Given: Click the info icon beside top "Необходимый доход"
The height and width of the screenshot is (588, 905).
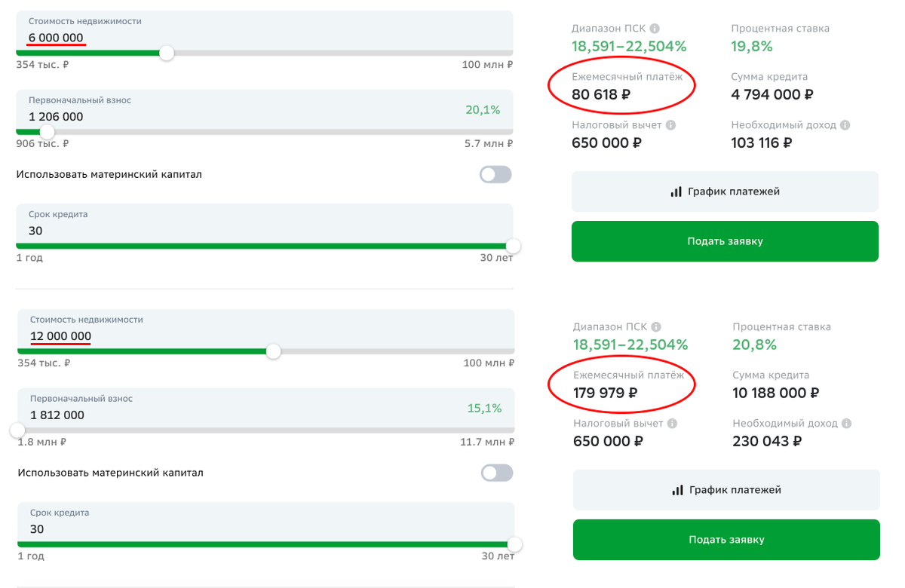Looking at the screenshot, I should coord(845,124).
